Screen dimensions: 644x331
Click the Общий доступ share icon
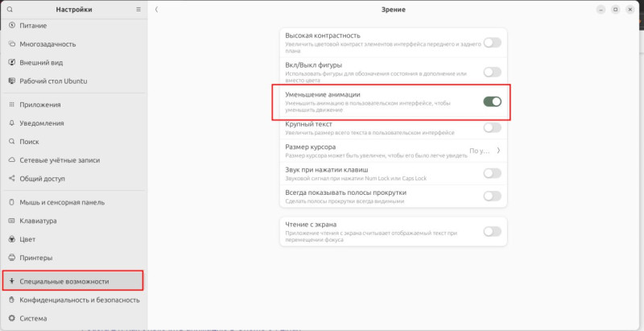click(x=11, y=179)
